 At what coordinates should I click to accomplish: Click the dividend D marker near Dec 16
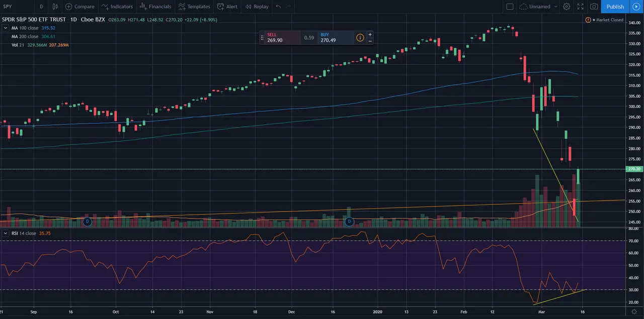[349, 221]
